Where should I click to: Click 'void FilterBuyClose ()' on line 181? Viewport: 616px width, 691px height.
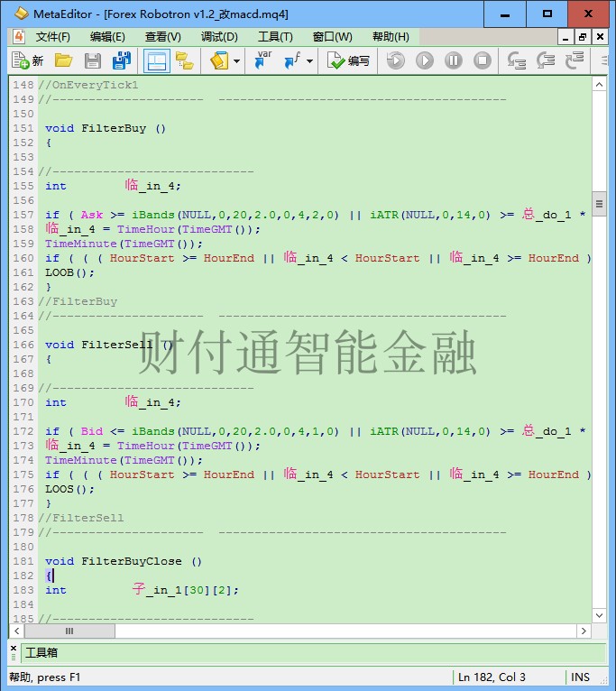click(x=124, y=561)
